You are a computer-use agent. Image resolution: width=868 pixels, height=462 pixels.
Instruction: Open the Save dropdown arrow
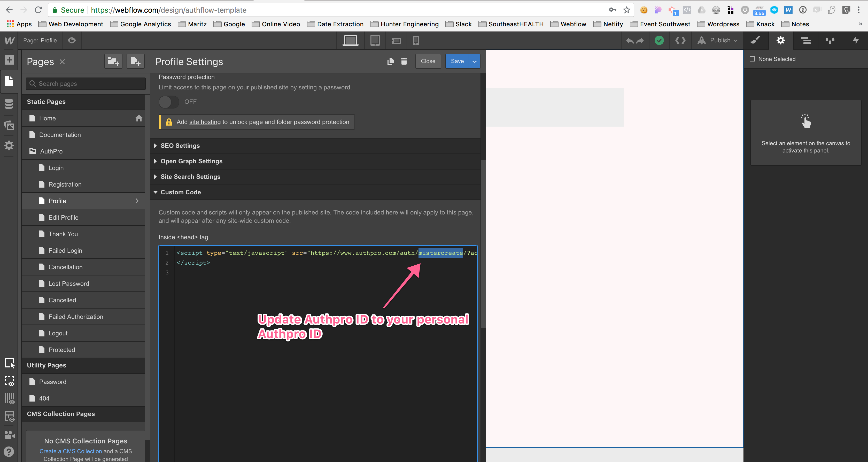[x=475, y=61]
